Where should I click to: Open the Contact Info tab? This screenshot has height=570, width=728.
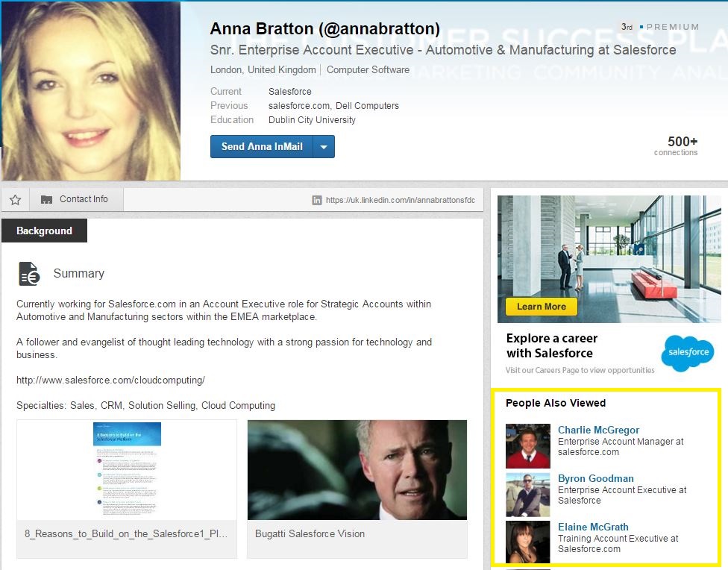[x=77, y=199]
